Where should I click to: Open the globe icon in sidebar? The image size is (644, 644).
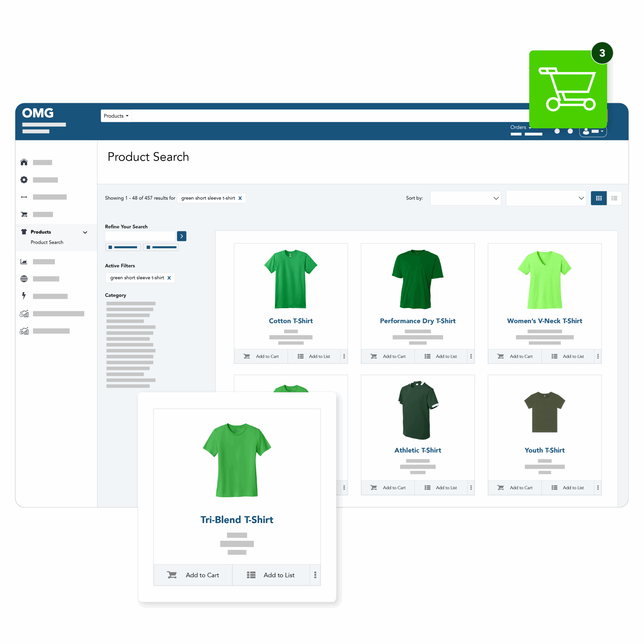tap(24, 279)
